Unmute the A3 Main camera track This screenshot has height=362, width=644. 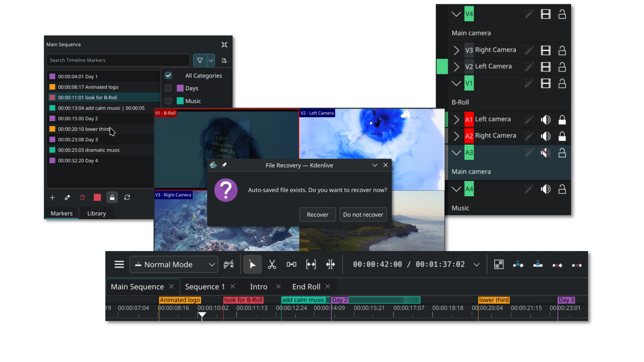(546, 153)
